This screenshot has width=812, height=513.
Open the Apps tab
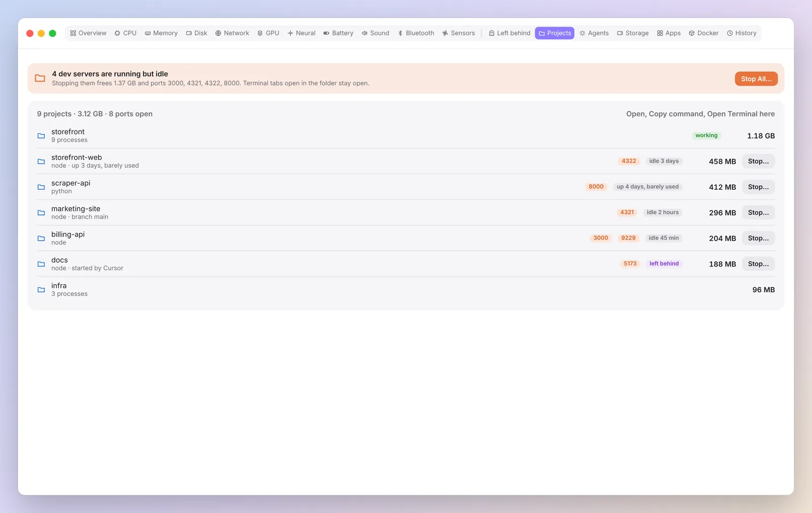pos(669,33)
